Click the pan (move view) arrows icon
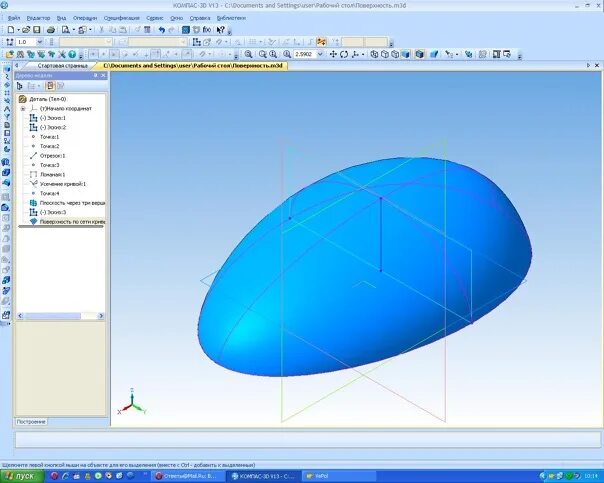This screenshot has width=604, height=483. tap(333, 54)
